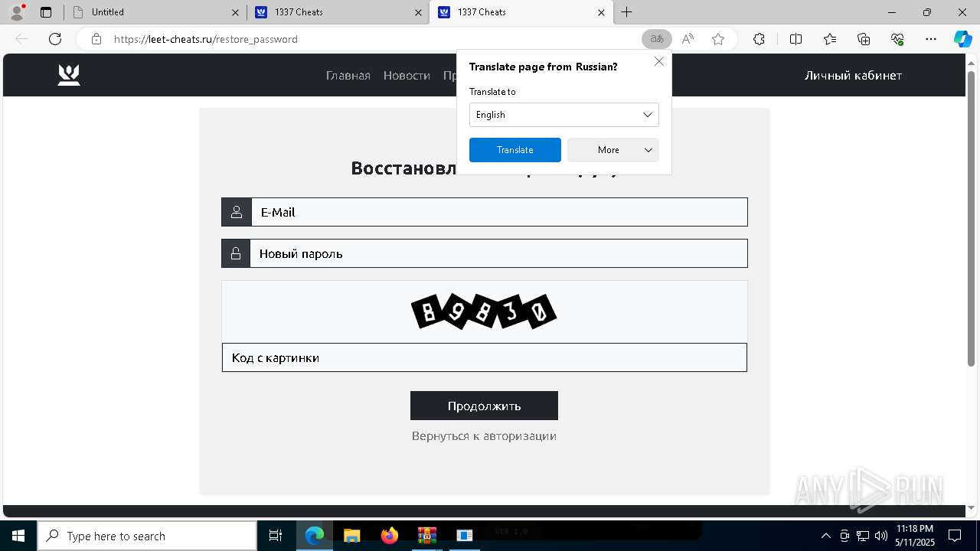Open a new tab with the plus button
Image resolution: width=980 pixels, height=551 pixels.
pyautogui.click(x=626, y=12)
